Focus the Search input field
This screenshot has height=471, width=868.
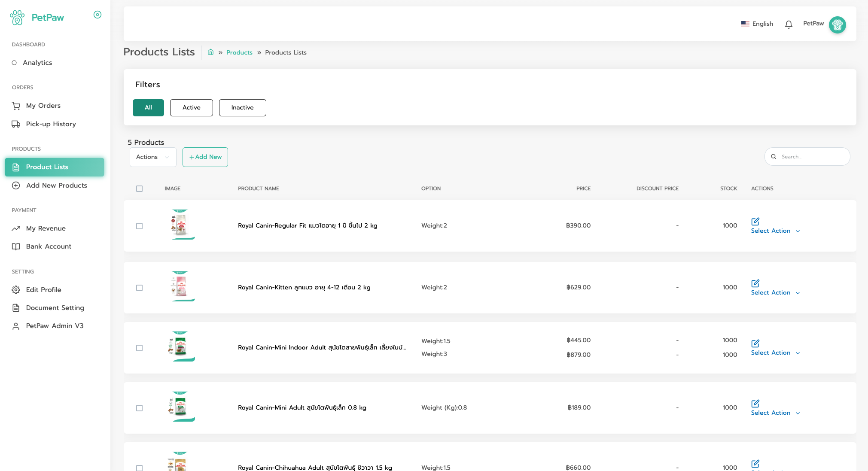coord(807,157)
